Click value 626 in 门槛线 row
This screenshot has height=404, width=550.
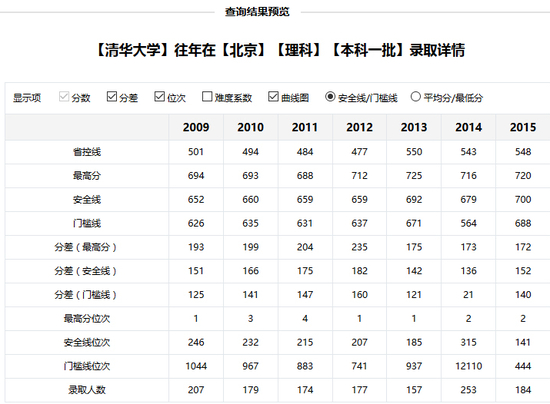(196, 223)
